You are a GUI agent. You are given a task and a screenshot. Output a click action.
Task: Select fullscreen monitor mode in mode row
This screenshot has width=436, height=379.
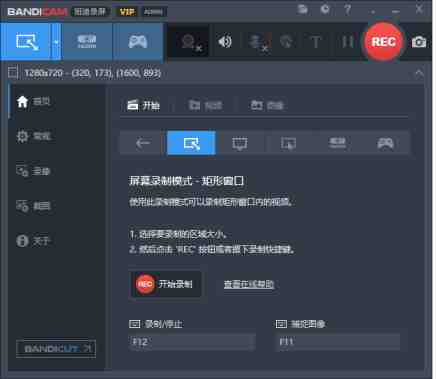point(240,143)
